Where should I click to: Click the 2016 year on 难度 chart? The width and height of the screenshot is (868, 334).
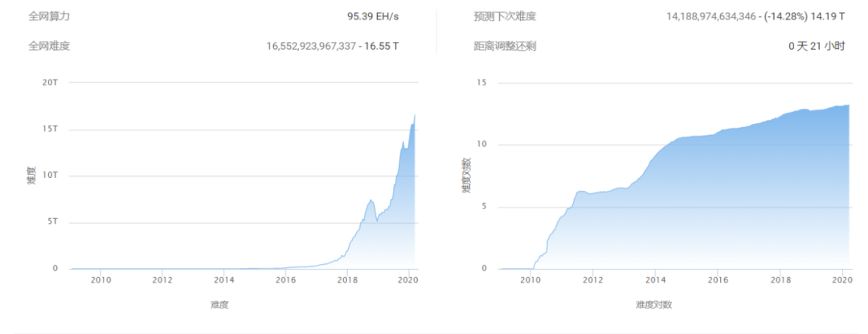[285, 280]
